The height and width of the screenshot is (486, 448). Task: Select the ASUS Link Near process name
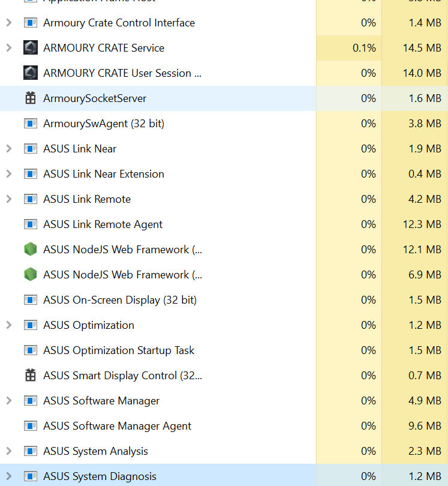(x=80, y=149)
